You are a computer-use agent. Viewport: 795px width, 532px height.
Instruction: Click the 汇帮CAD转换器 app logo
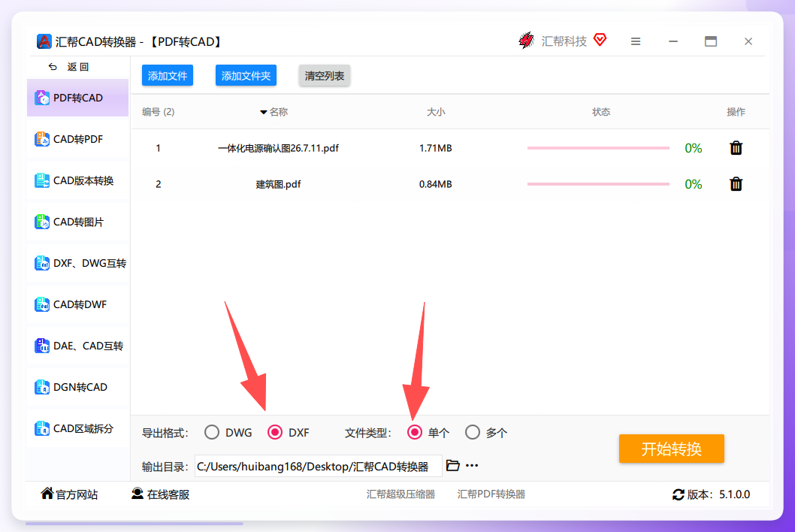pos(44,41)
